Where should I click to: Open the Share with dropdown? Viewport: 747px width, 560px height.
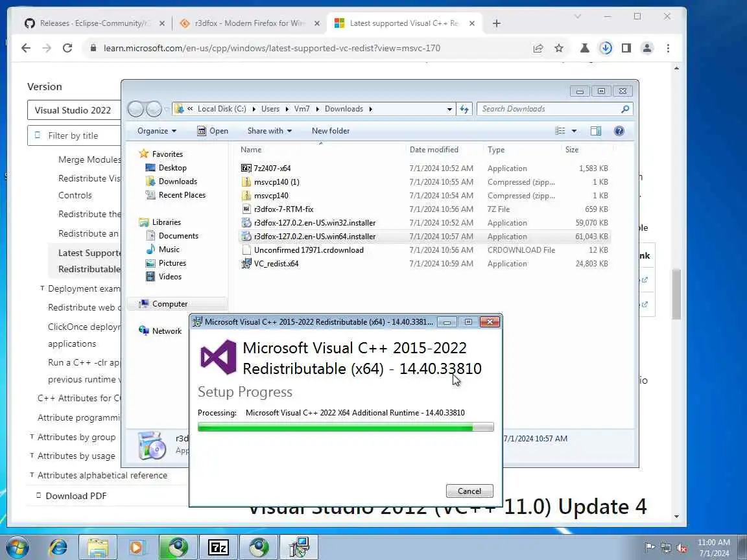pos(269,131)
